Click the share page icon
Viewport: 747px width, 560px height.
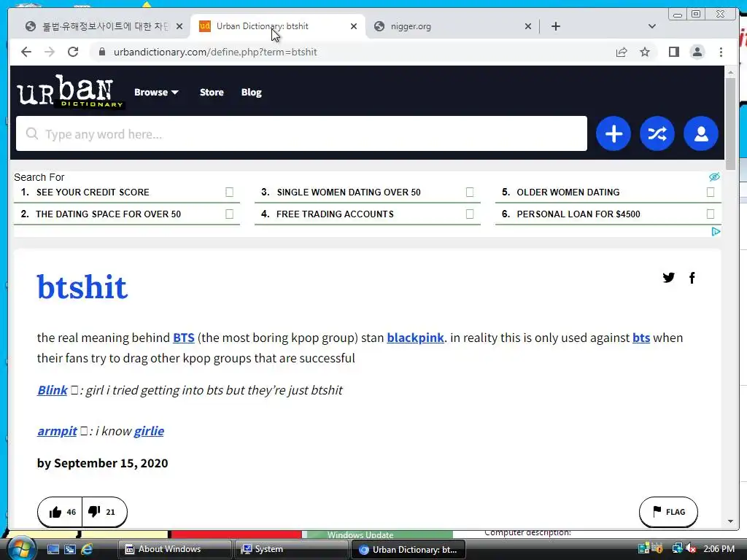point(622,52)
